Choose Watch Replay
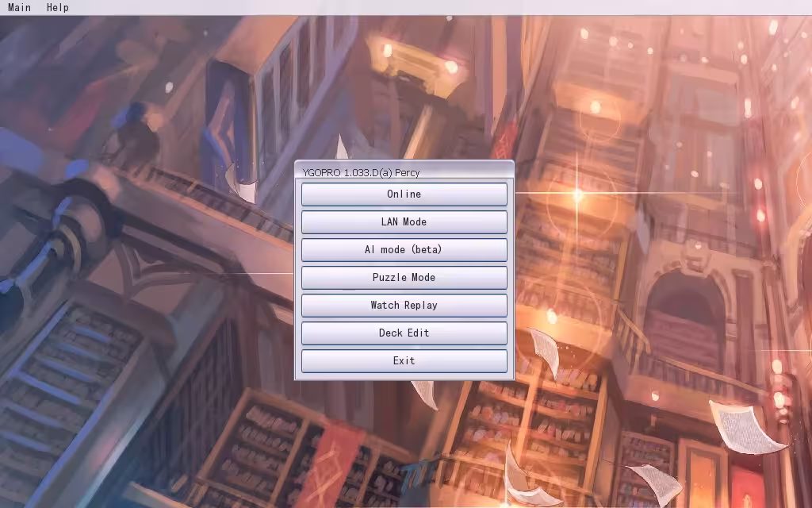 [x=404, y=306]
